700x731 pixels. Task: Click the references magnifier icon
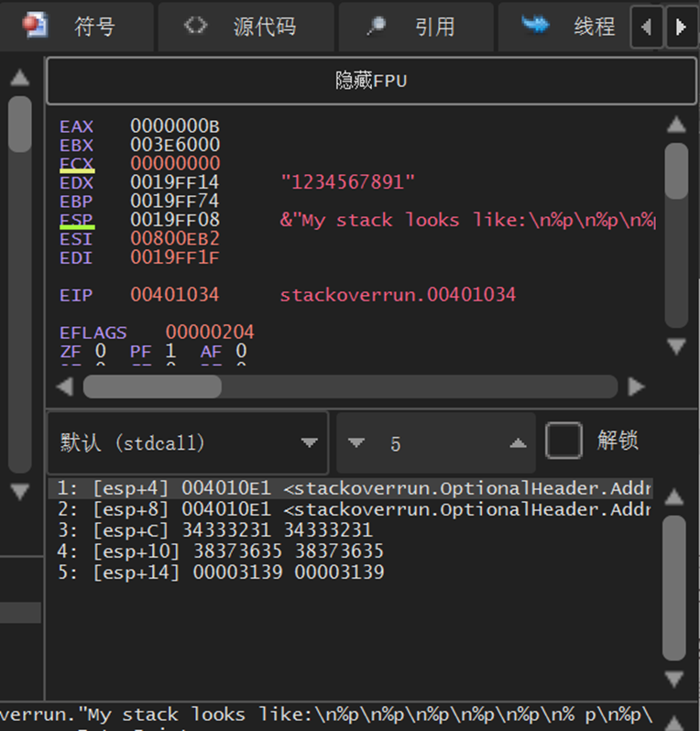(376, 26)
